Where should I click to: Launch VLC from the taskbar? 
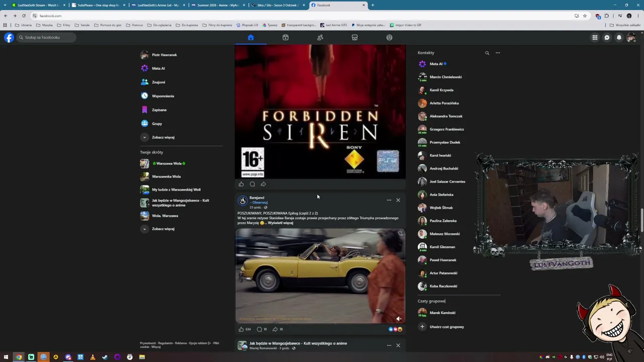[93, 357]
